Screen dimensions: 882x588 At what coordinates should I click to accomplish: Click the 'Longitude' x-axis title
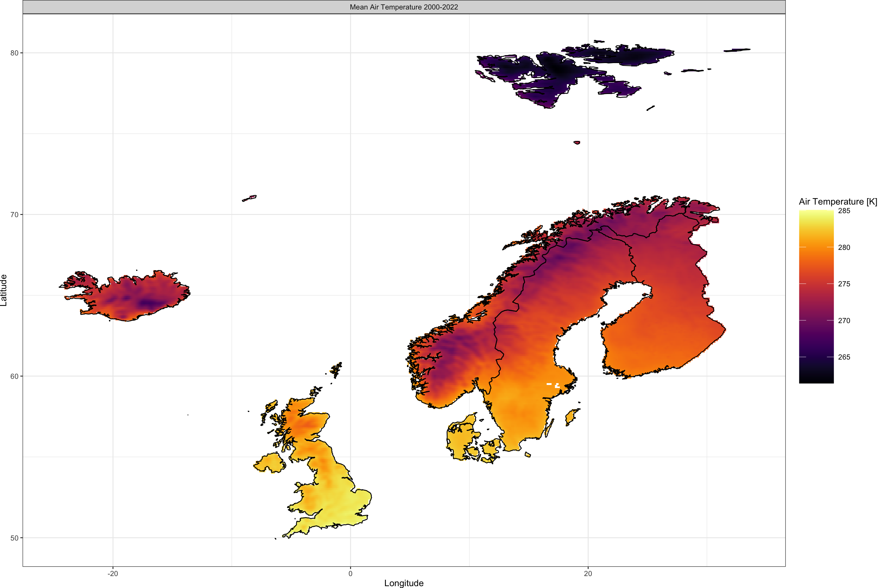click(x=404, y=583)
